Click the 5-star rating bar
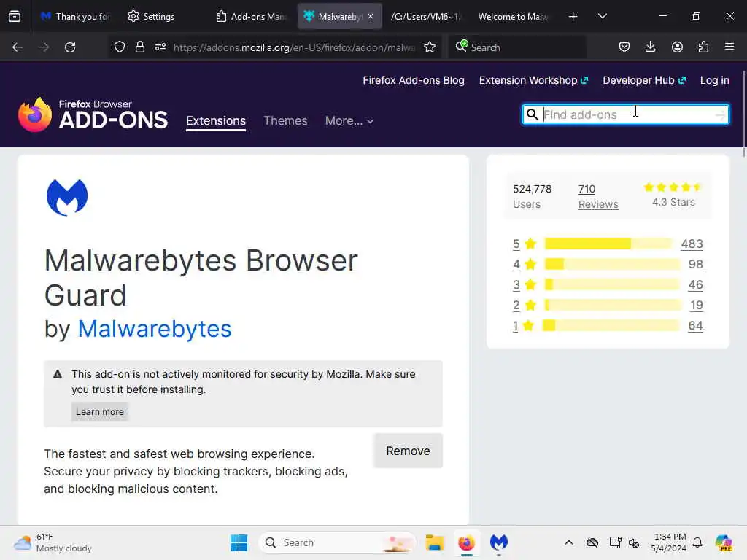The height and width of the screenshot is (560, 747). [x=608, y=244]
